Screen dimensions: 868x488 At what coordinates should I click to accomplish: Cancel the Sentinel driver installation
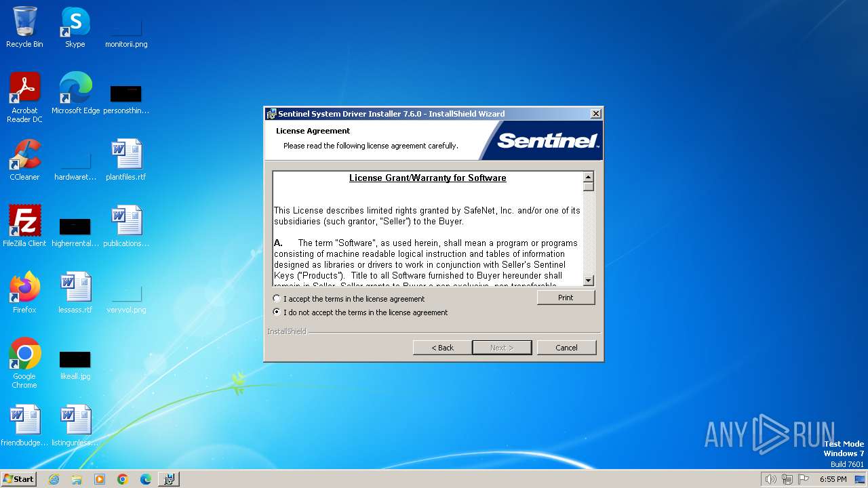[x=566, y=348]
